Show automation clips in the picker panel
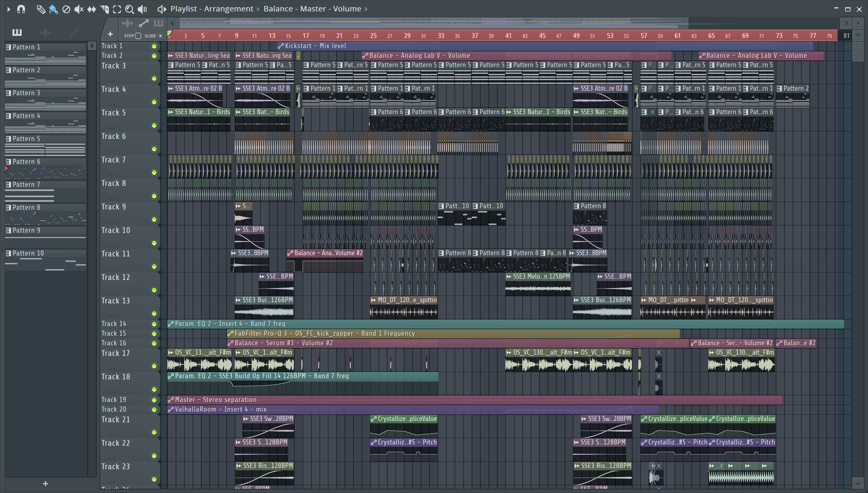Image resolution: width=868 pixels, height=493 pixels. click(74, 32)
